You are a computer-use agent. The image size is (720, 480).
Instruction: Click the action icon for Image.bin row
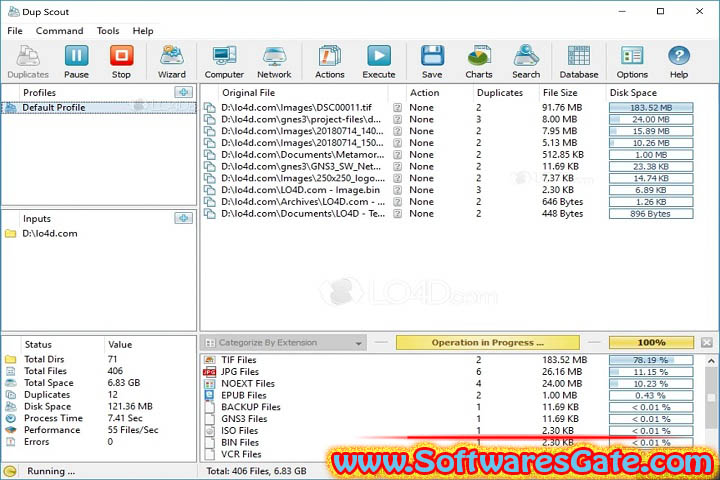pyautogui.click(x=397, y=190)
